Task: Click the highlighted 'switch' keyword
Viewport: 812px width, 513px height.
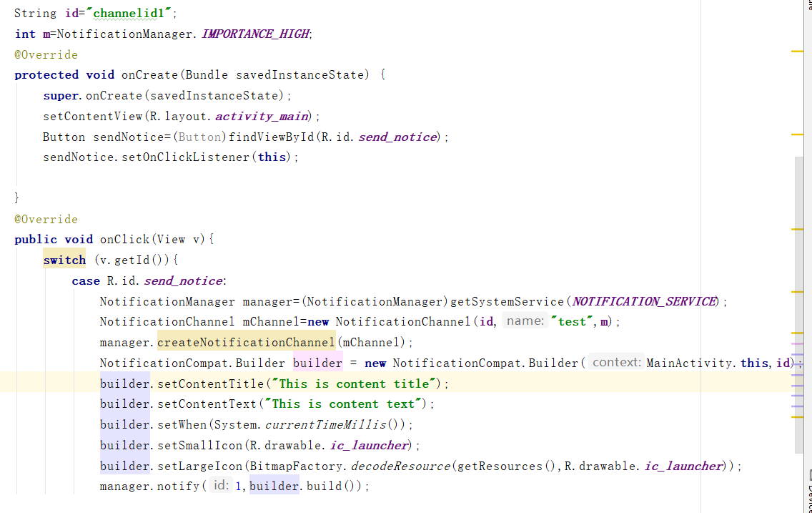Action: (x=64, y=260)
